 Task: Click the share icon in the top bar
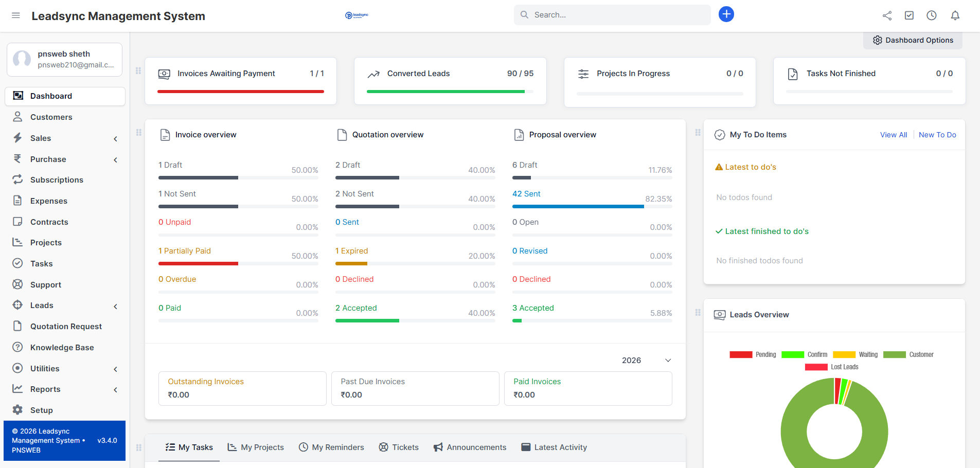coord(887,15)
